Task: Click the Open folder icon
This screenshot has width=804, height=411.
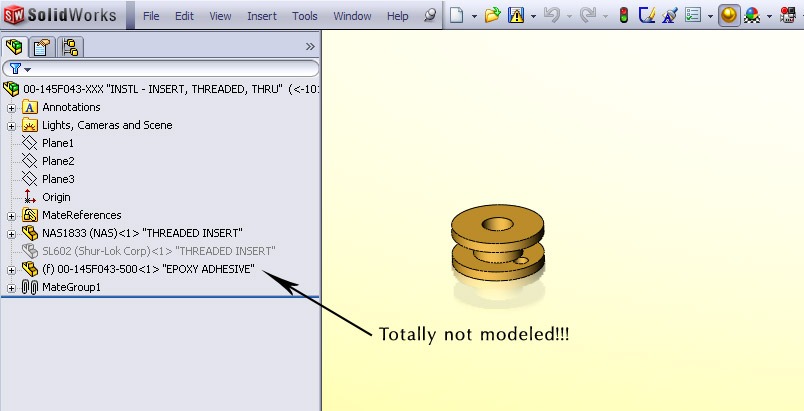Action: point(491,16)
